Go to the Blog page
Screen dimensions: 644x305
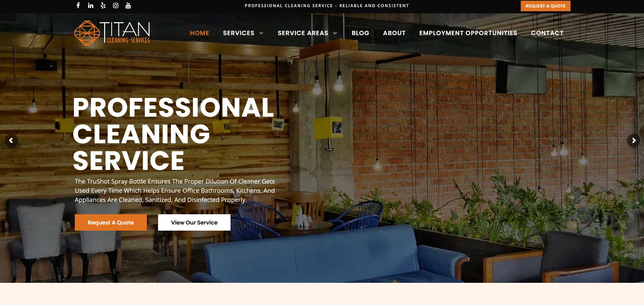(x=360, y=33)
